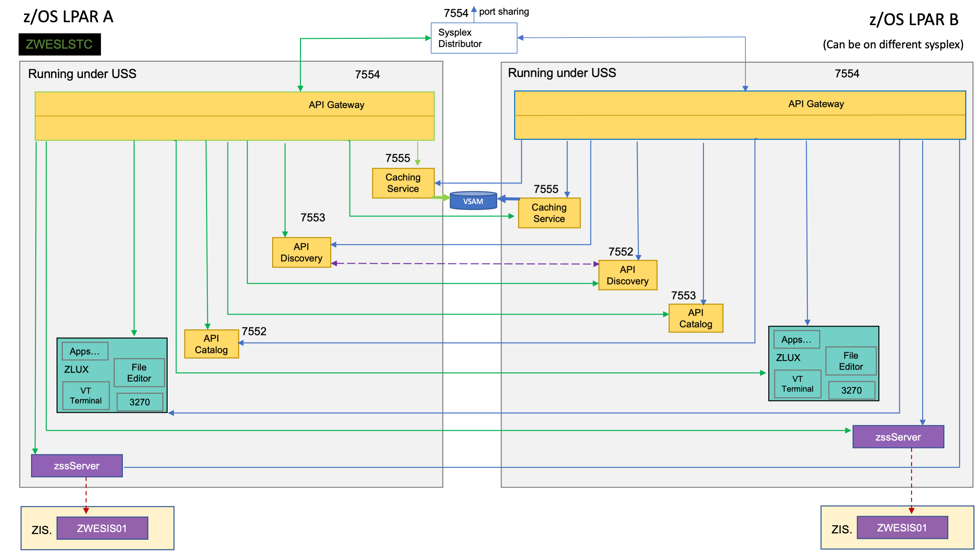Select the VSAM database cylinder icon

(x=473, y=201)
